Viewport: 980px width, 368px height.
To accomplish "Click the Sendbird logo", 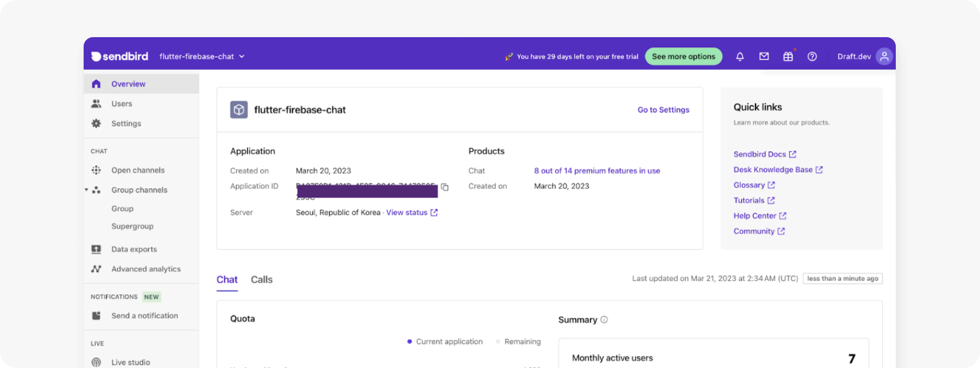I will [120, 57].
